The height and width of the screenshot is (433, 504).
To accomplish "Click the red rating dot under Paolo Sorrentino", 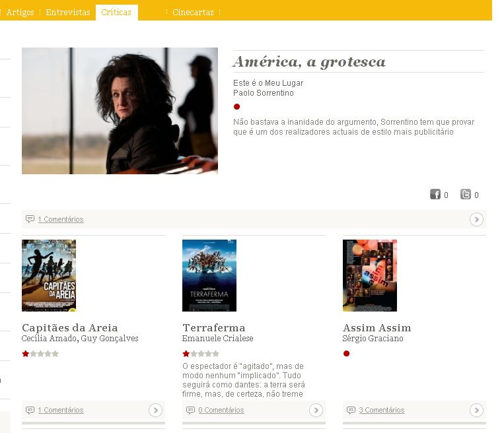I will 237,107.
